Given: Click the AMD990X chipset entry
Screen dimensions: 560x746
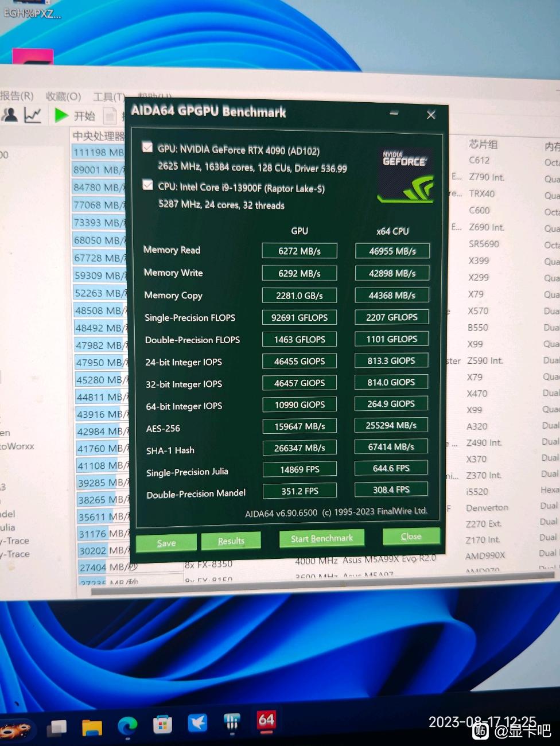Looking at the screenshot, I should 485,555.
